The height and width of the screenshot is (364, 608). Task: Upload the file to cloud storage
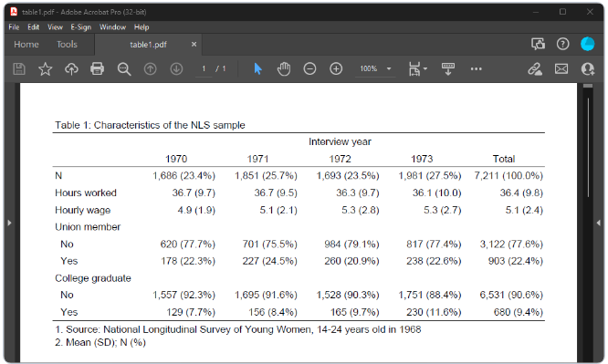(x=71, y=69)
